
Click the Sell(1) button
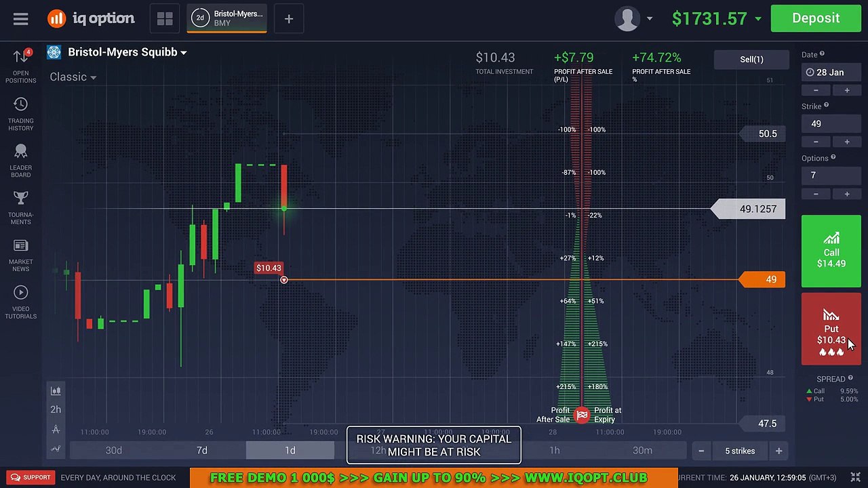(751, 60)
